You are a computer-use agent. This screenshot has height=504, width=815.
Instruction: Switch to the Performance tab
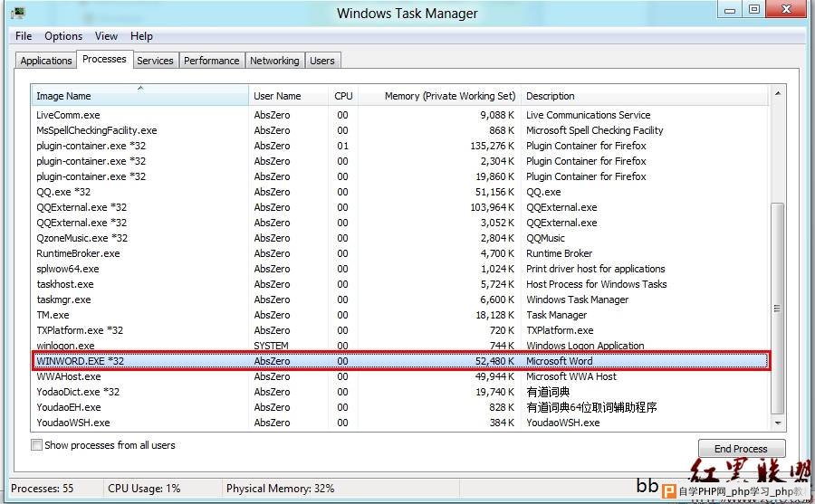point(211,61)
